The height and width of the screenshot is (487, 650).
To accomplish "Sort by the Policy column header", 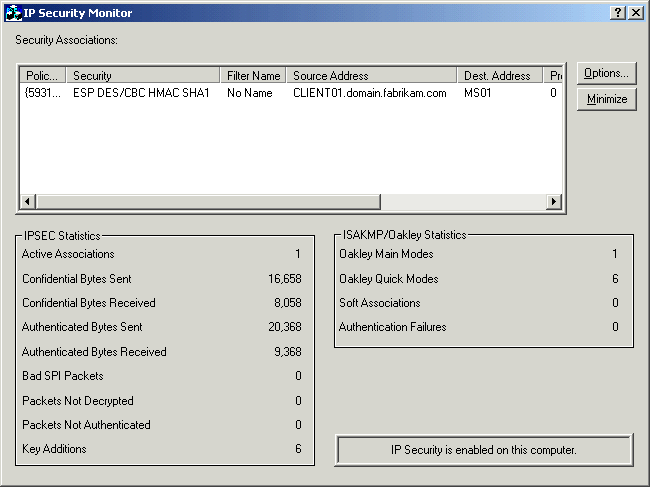I will coord(43,75).
